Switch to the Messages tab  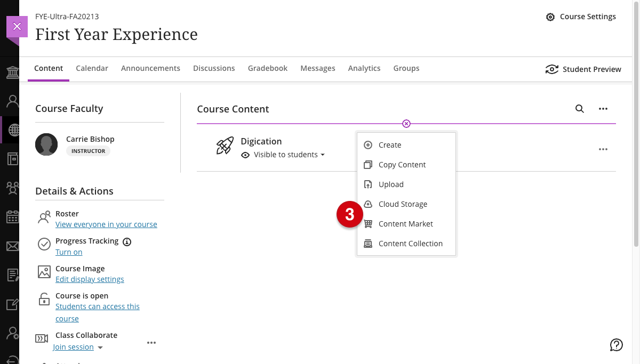318,68
